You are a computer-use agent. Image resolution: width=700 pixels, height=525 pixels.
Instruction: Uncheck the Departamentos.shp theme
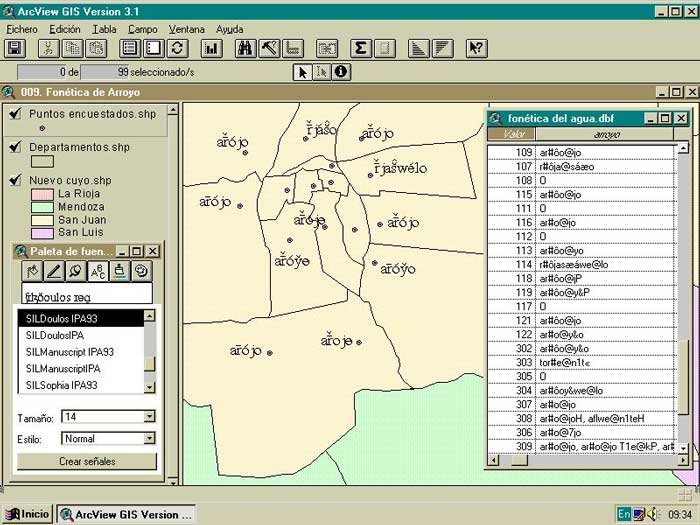(15, 146)
